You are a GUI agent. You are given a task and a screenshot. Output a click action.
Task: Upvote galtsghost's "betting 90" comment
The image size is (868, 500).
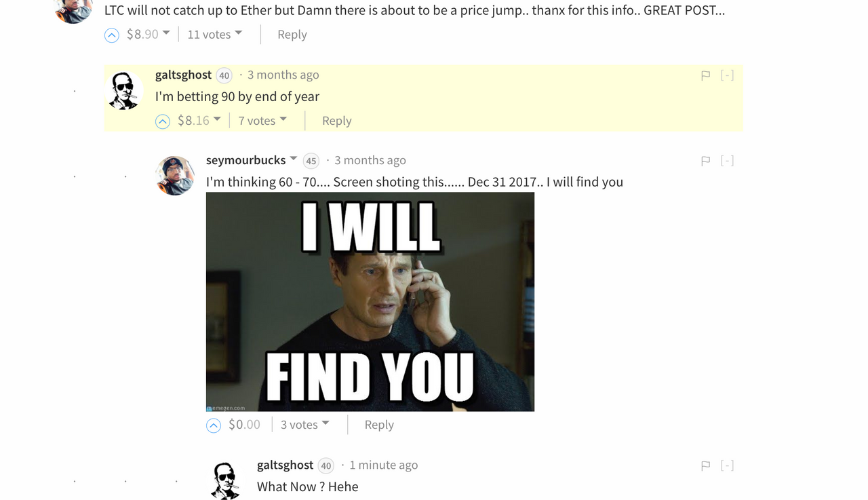(x=163, y=121)
